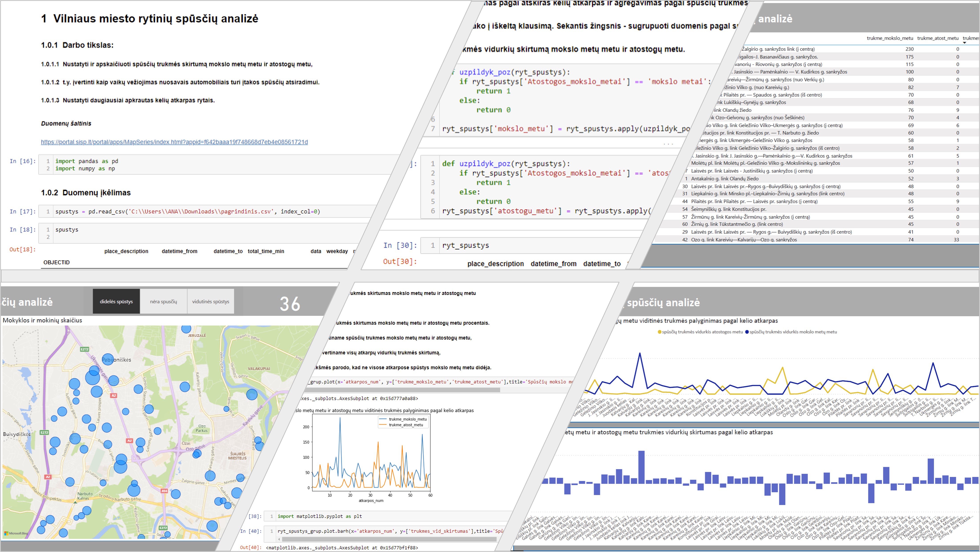Sort table by trukme_atost_metu column header
The width and height of the screenshot is (980, 552).
coord(938,38)
